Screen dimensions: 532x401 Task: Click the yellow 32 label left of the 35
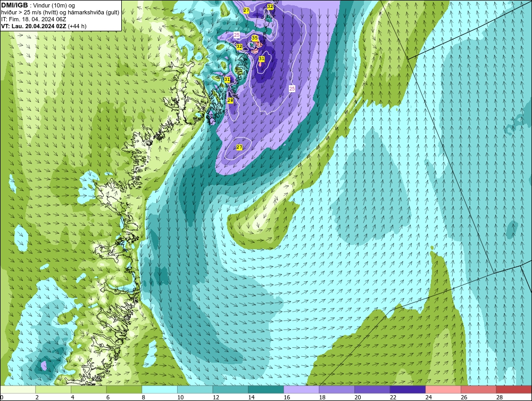(x=239, y=46)
